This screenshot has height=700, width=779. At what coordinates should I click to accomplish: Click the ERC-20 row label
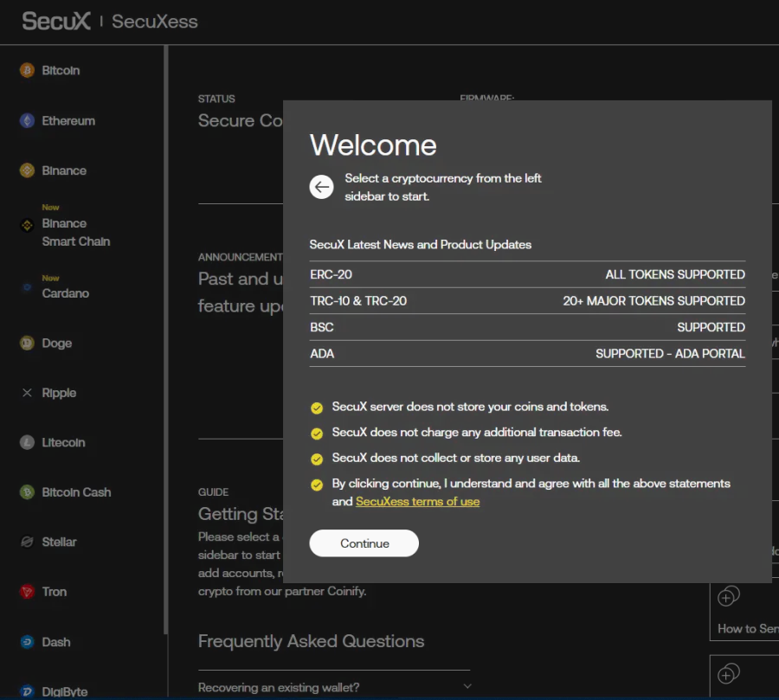pyautogui.click(x=331, y=274)
